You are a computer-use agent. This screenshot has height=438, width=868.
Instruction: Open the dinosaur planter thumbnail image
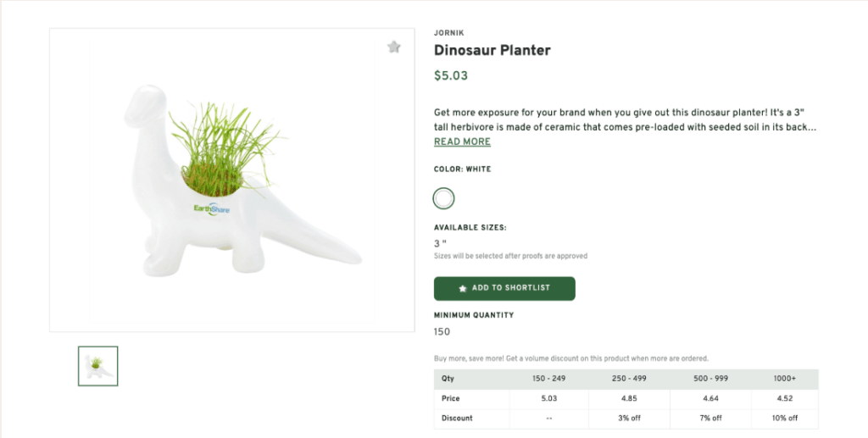[x=97, y=366]
